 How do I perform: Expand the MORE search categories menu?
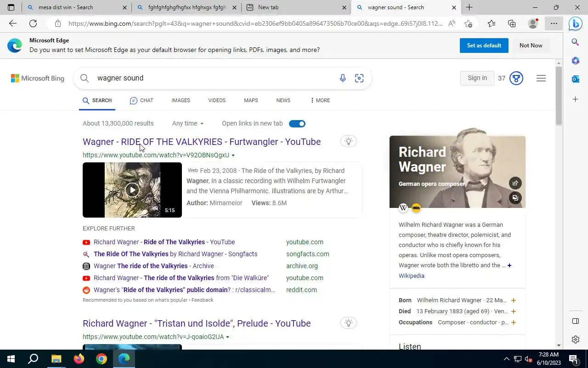point(320,100)
